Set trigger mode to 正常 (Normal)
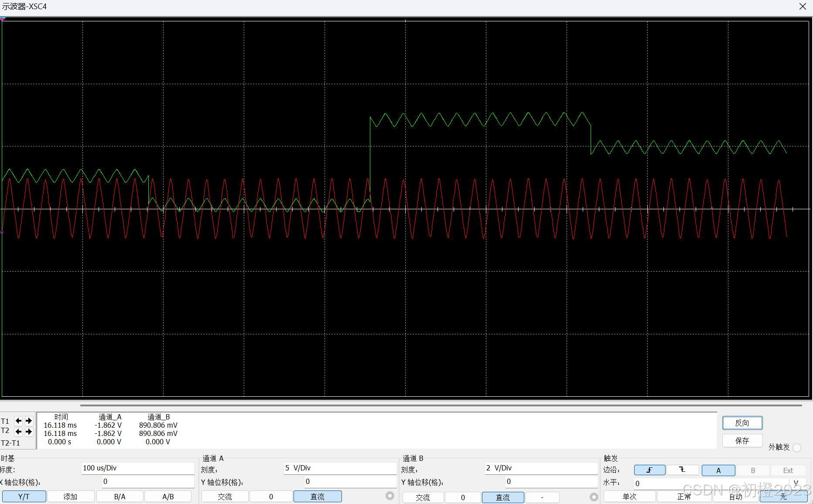 [684, 497]
